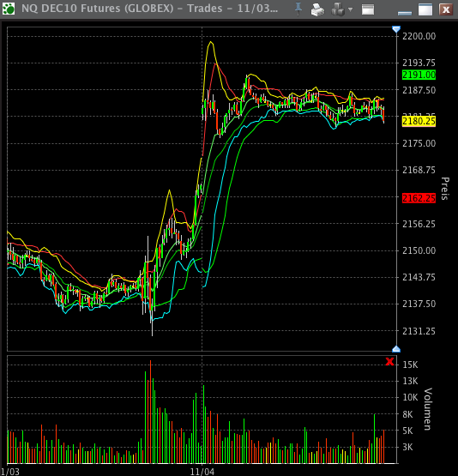Click the 1/03 date label on time axis
This screenshot has width=458, height=476.
[9, 472]
